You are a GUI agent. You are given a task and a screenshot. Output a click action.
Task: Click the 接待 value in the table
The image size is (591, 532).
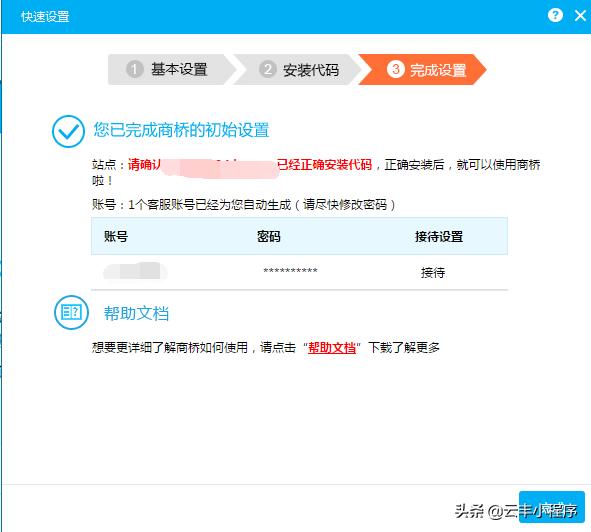tap(433, 272)
